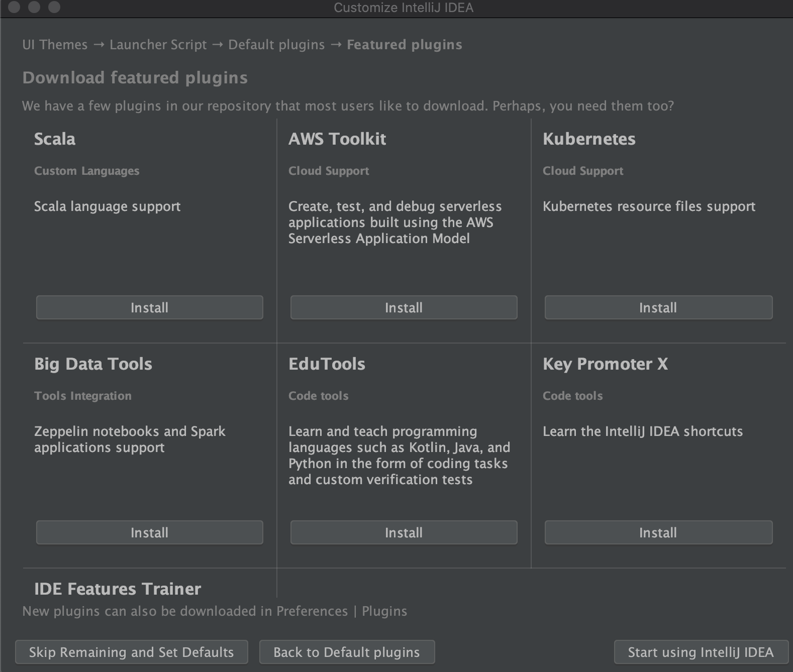Click the Scala plugin title
The width and height of the screenshot is (793, 672).
pyautogui.click(x=55, y=139)
